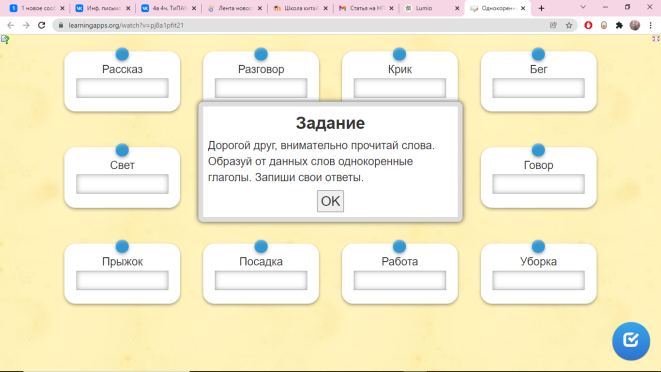Click the answer field under Свет

122,184
